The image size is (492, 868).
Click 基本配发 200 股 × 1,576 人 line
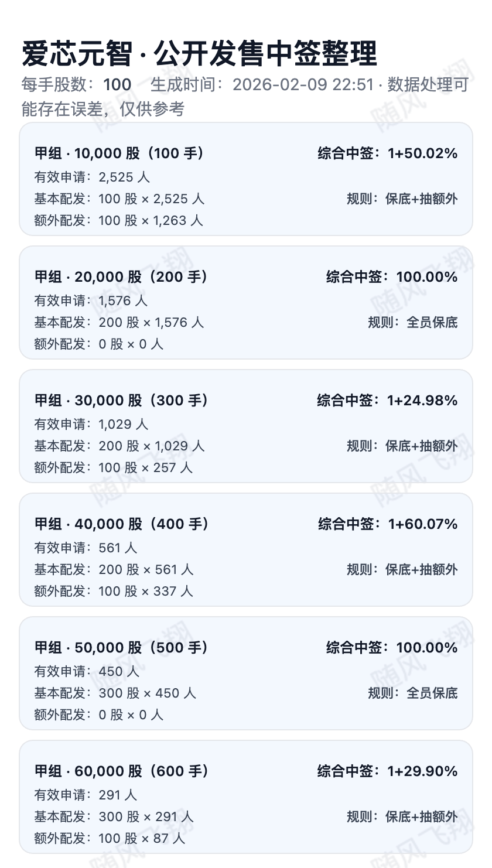coord(119,322)
